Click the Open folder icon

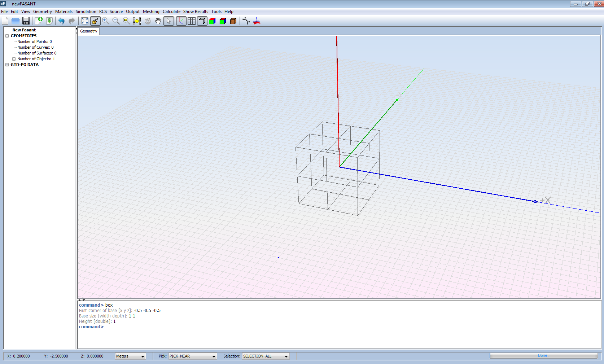[x=16, y=21]
